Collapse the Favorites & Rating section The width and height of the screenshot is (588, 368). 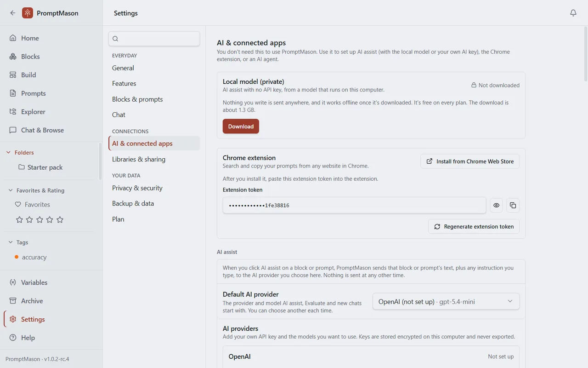(x=11, y=190)
